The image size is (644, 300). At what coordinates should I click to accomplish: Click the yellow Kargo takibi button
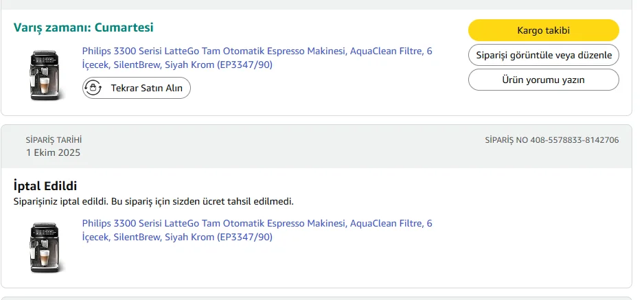click(543, 30)
